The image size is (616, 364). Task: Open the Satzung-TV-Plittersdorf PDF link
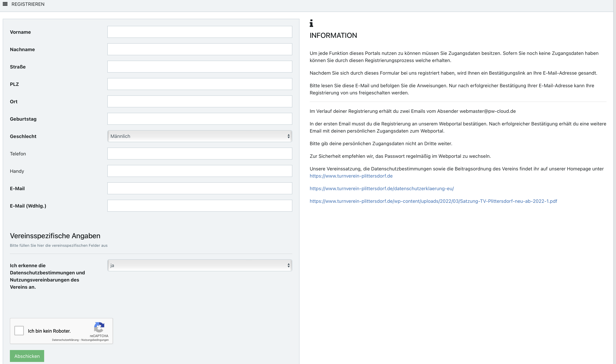click(x=433, y=201)
